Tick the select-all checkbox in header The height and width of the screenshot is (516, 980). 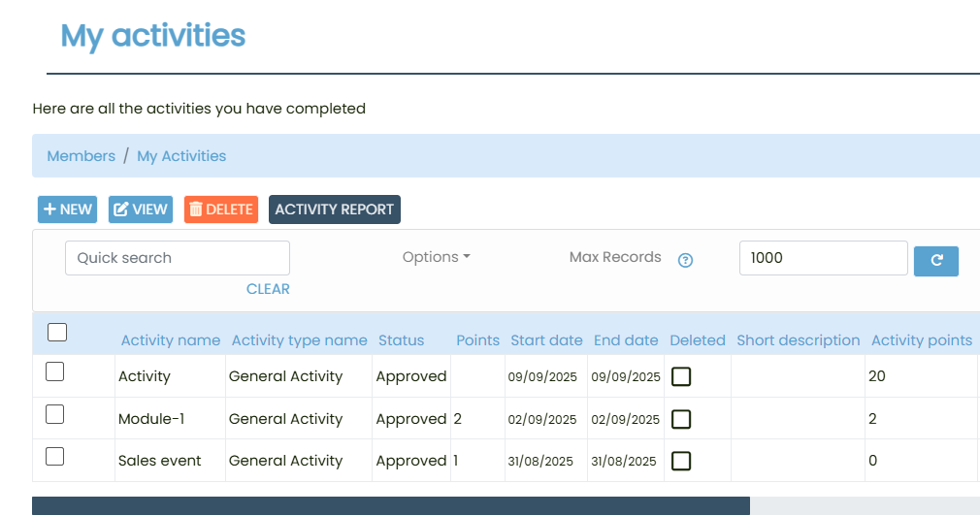pyautogui.click(x=57, y=333)
